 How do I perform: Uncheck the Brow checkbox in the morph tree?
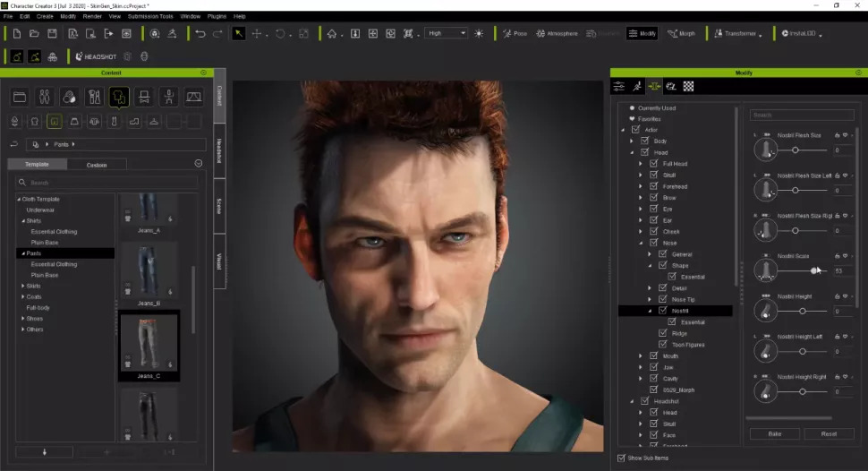(654, 198)
